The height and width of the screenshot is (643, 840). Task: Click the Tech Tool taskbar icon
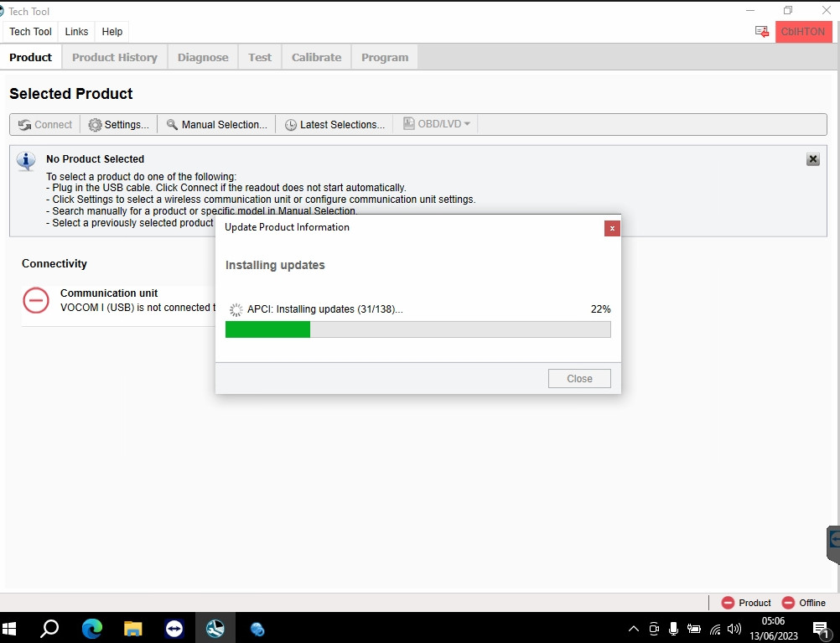(x=215, y=628)
